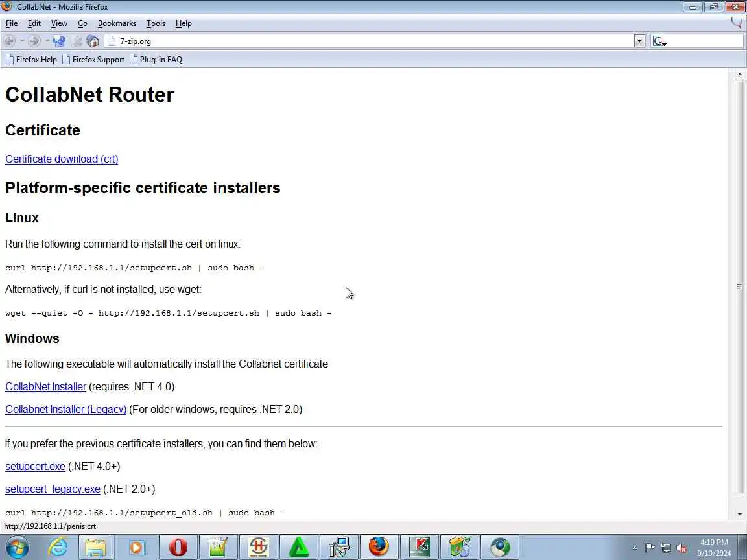Open the Collabnet Installer (Legacy) link

(65, 409)
